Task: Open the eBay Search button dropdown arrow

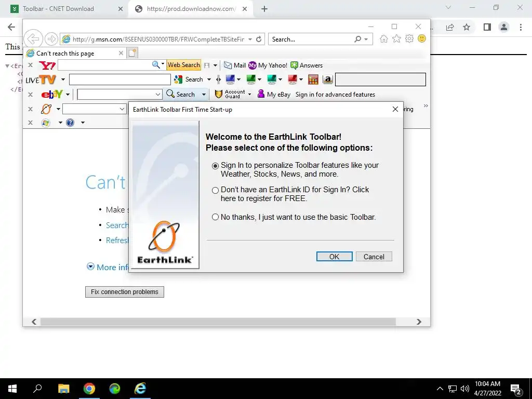Action: point(204,95)
